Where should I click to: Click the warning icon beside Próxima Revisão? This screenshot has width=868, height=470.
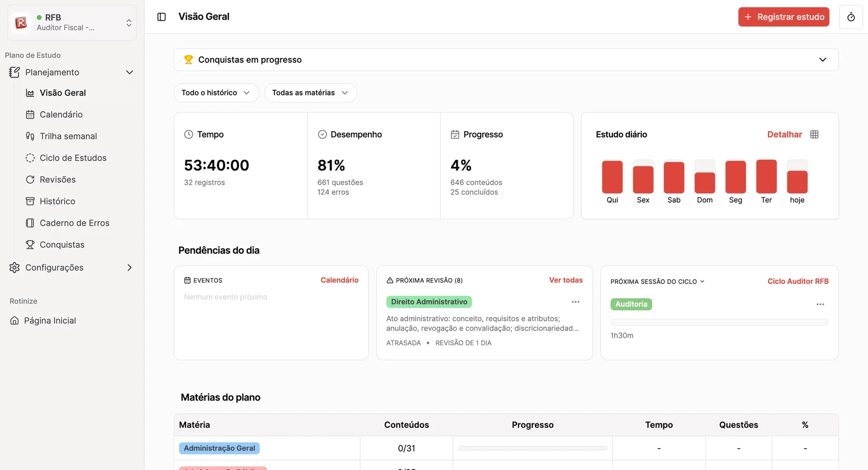point(390,280)
